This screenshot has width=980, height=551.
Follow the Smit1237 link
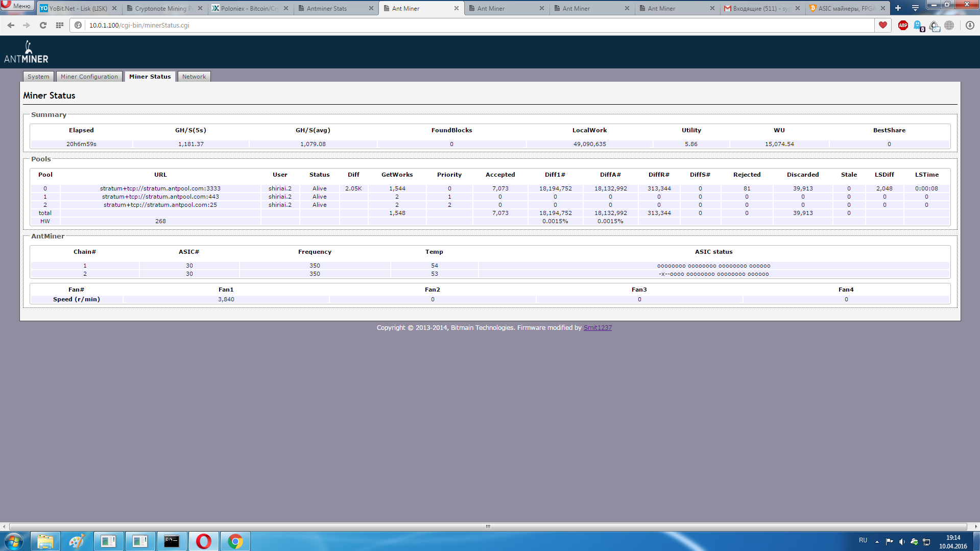tap(597, 328)
